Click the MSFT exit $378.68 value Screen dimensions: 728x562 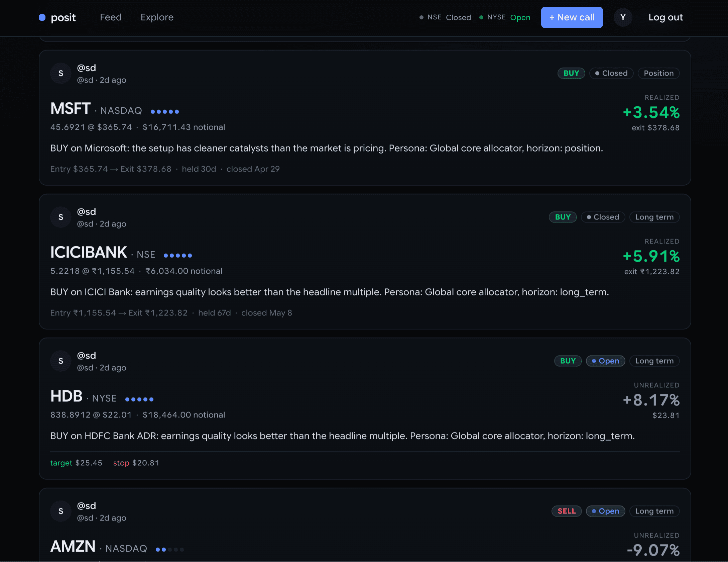coord(655,128)
